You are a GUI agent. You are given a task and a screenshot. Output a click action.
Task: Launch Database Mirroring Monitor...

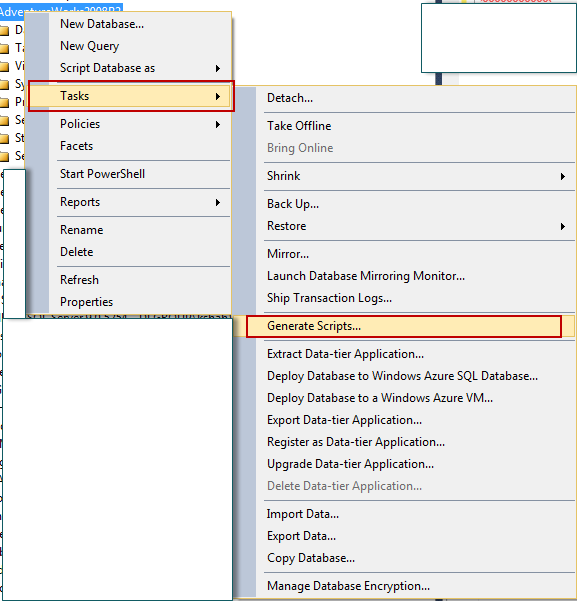pyautogui.click(x=366, y=276)
